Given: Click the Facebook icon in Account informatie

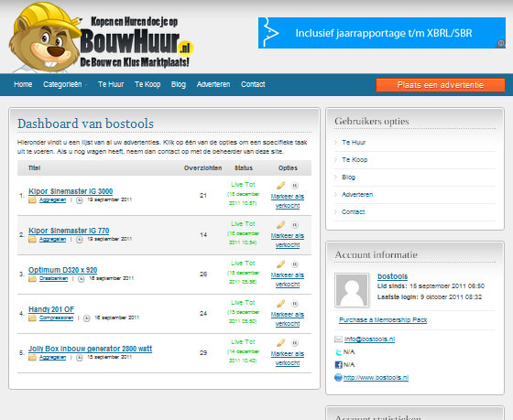Looking at the screenshot, I should point(338,365).
